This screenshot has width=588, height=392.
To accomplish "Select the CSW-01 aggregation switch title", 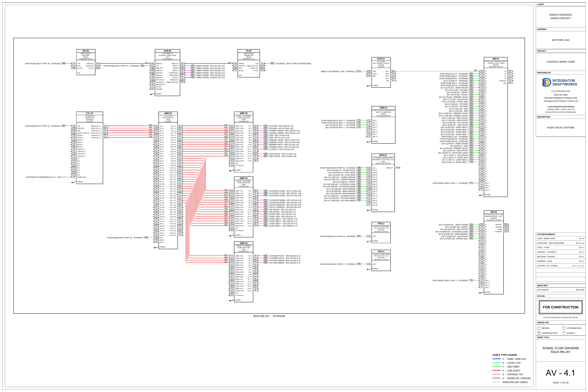I will (383, 108).
